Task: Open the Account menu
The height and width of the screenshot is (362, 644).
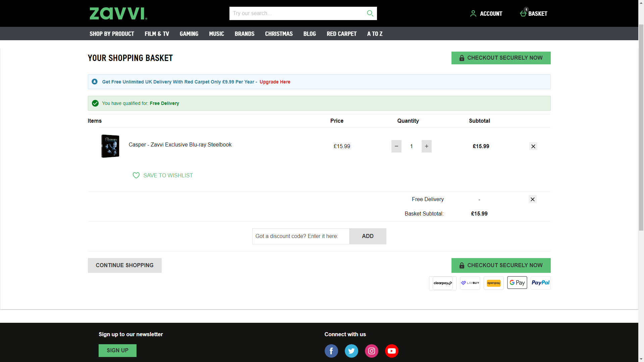Action: [x=486, y=13]
